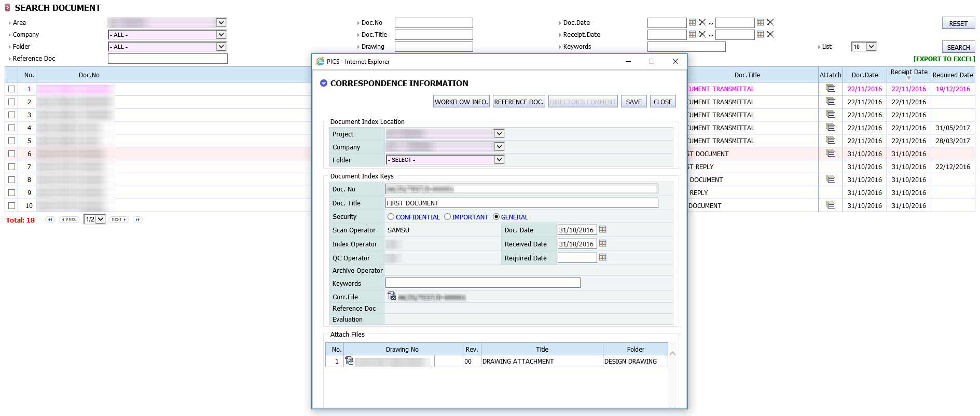The image size is (980, 416).
Task: Open attachment icon in row 4
Action: (x=831, y=127)
